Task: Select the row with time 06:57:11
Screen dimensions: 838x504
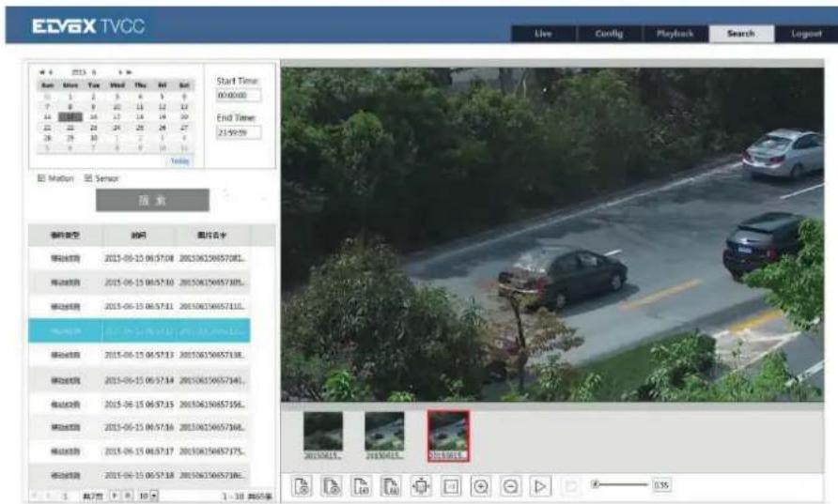Action: 139,307
